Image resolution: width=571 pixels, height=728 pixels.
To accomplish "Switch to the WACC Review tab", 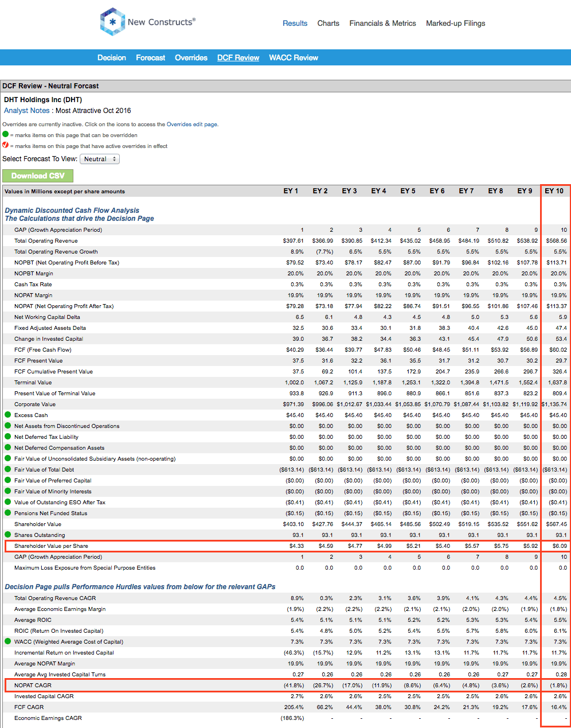I will coord(294,58).
